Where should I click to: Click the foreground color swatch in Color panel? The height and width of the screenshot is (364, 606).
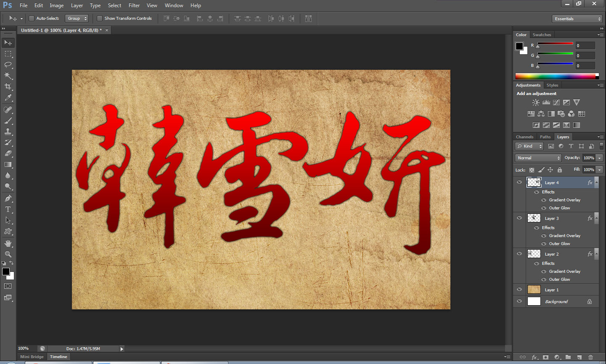coord(519,46)
